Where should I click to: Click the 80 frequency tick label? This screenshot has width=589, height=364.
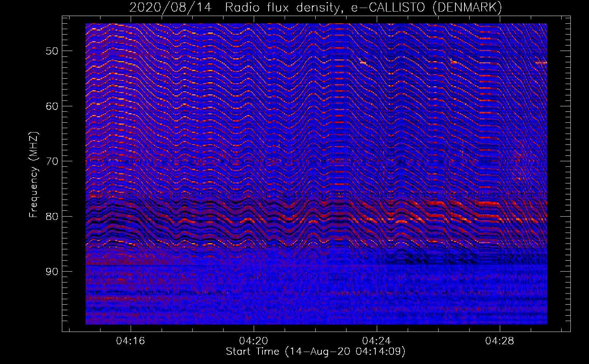click(52, 217)
